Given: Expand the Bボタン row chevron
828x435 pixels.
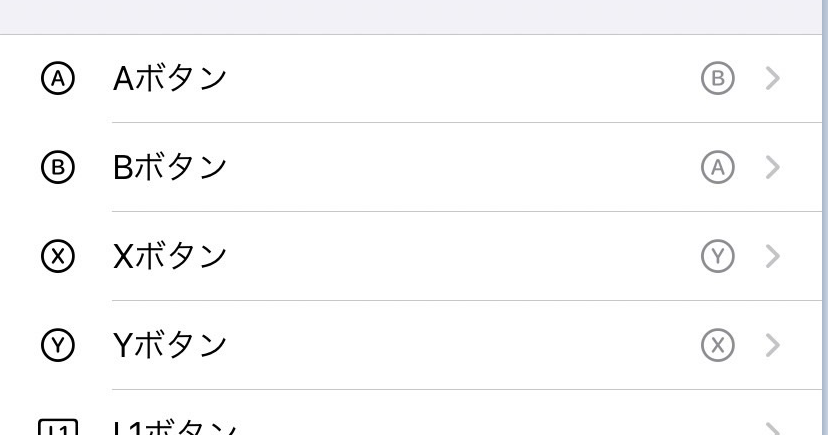Looking at the screenshot, I should [773, 167].
